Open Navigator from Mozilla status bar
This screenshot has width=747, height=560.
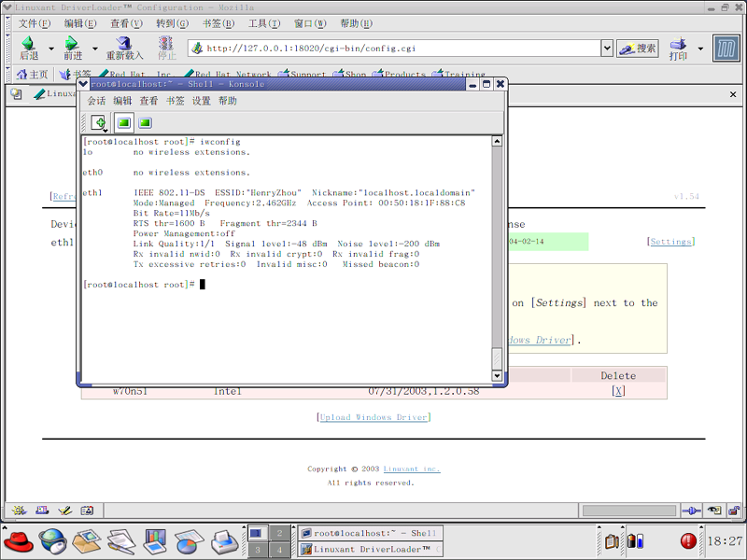19,511
